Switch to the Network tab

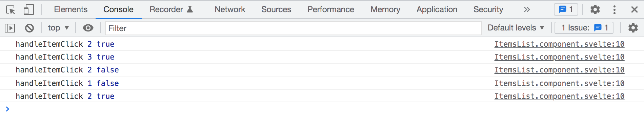230,9
